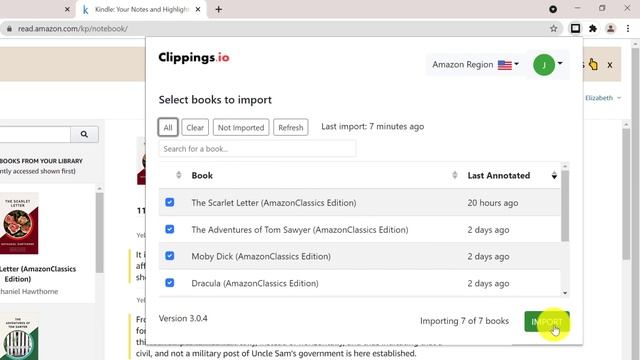This screenshot has height=360, width=640.
Task: Select The Scarlet Letter row title
Action: click(274, 203)
